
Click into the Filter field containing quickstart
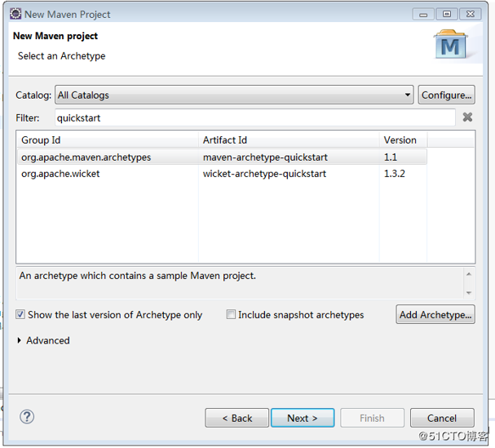pyautogui.click(x=255, y=118)
